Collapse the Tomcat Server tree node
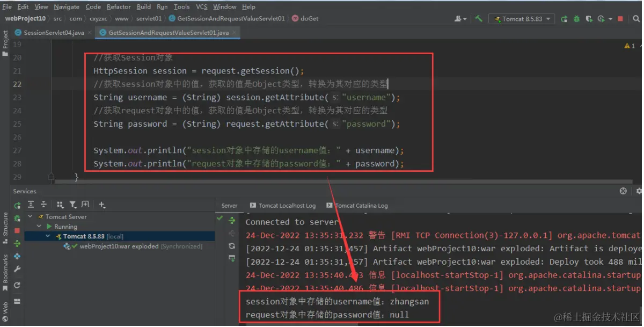 [30, 217]
